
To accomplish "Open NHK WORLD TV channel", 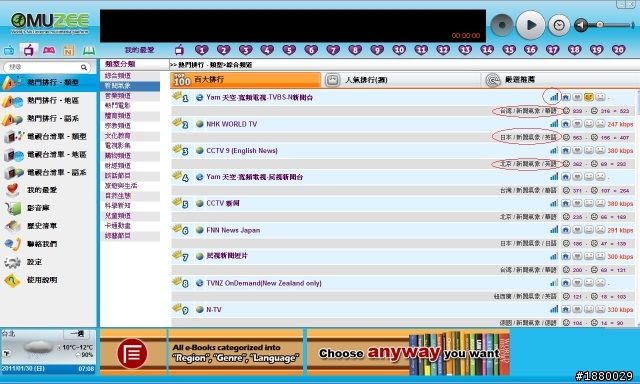I will click(232, 124).
